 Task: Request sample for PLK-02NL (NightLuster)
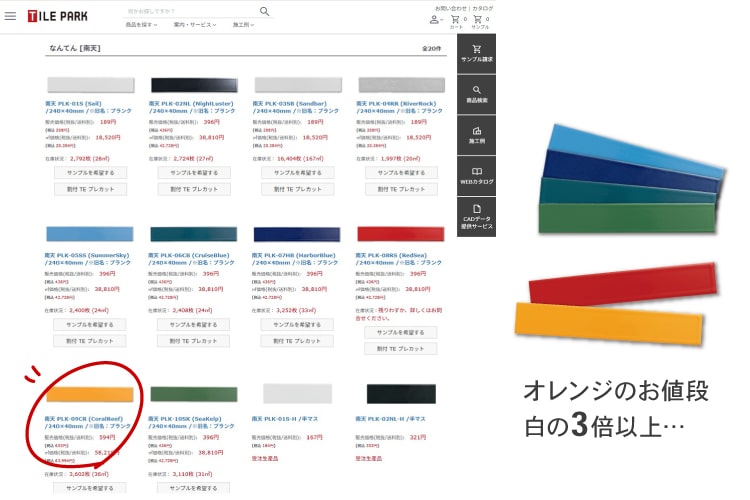click(x=194, y=173)
